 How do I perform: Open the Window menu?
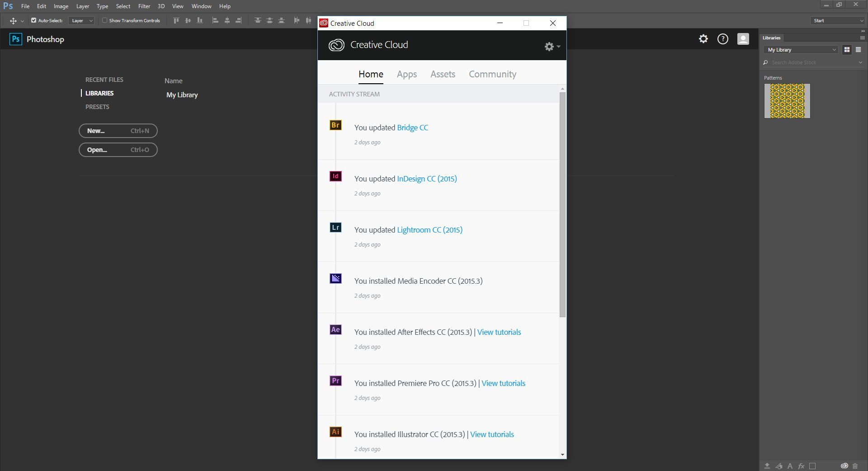tap(201, 6)
